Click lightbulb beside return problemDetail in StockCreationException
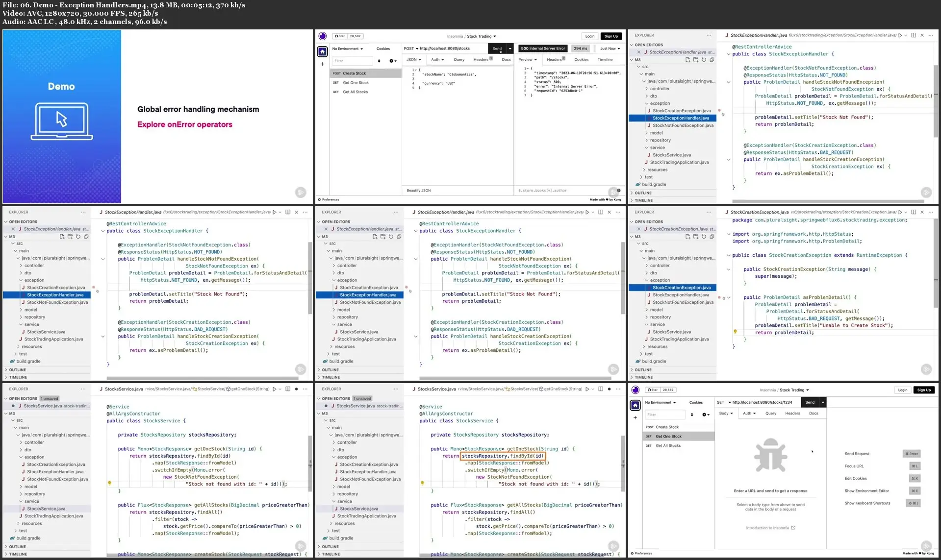941x560 pixels. pos(735,332)
